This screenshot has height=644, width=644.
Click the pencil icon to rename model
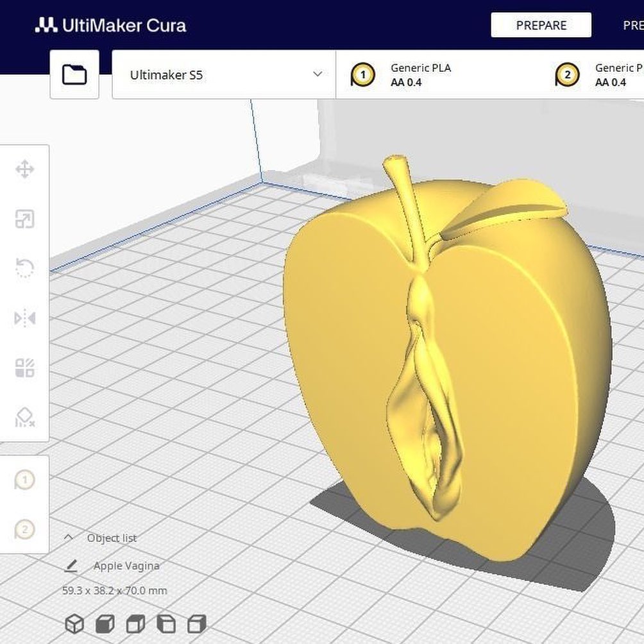[71, 566]
